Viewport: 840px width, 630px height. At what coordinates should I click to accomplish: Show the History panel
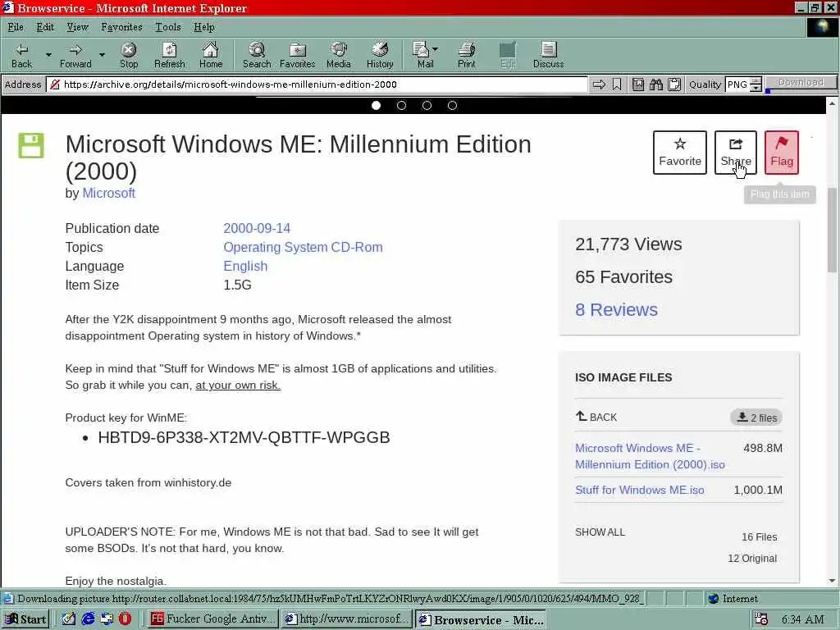pos(380,55)
